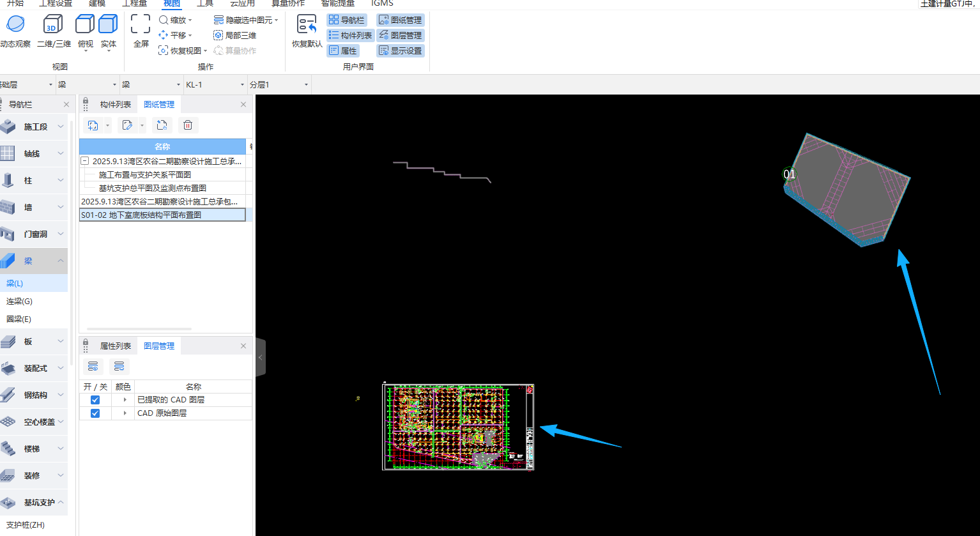Toggle the 属性 panel button in ribbon
The width and height of the screenshot is (980, 536).
343,50
